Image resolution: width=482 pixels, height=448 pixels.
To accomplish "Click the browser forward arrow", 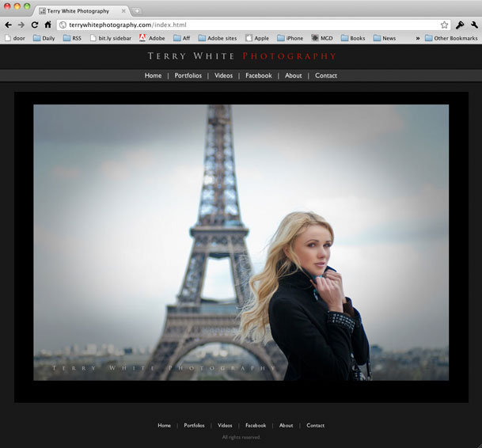I will 21,25.
